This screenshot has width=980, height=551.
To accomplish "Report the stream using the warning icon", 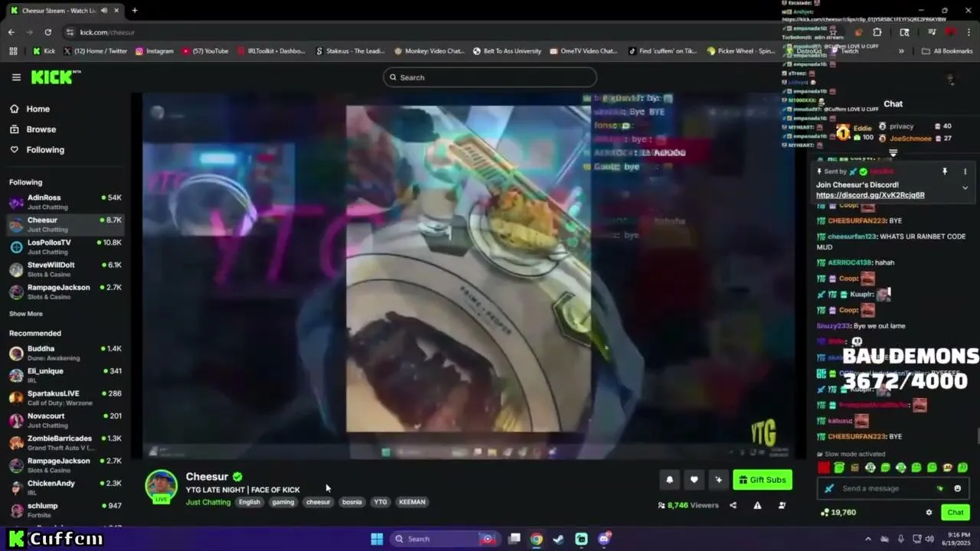I will click(x=757, y=505).
